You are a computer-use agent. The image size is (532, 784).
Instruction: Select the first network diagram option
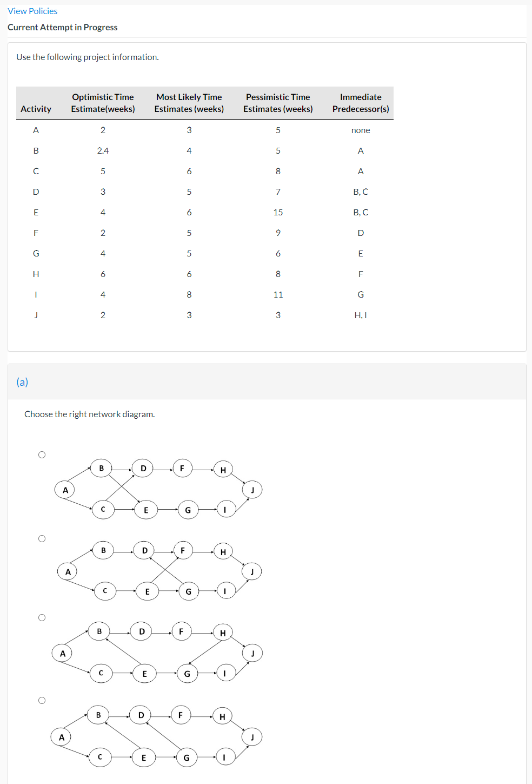point(42,454)
